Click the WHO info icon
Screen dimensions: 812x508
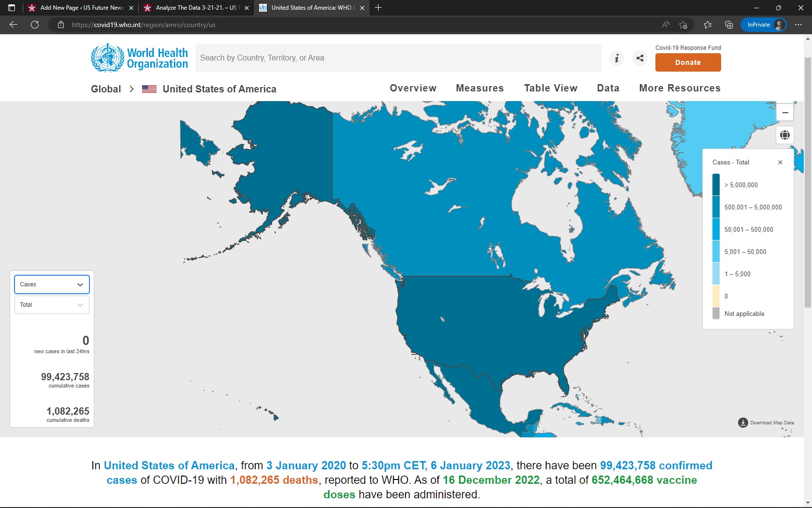(x=616, y=58)
